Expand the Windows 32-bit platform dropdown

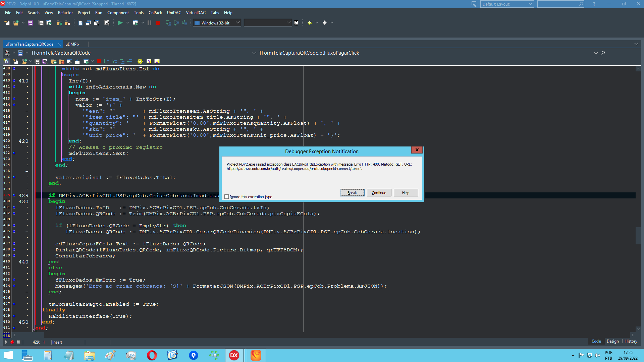pos(238,23)
